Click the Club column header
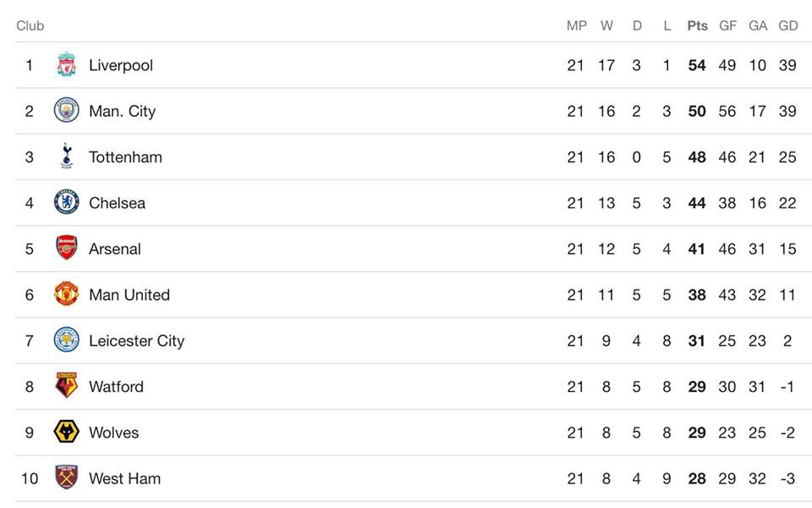This screenshot has height=508, width=812. (x=30, y=26)
